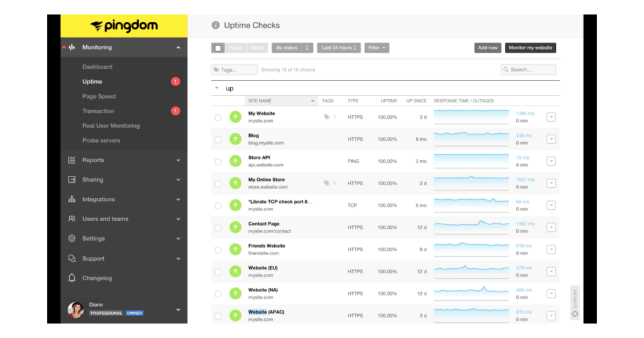The height and width of the screenshot is (338, 644).
Task: Click the tag icon in My Website row
Action: point(327,117)
